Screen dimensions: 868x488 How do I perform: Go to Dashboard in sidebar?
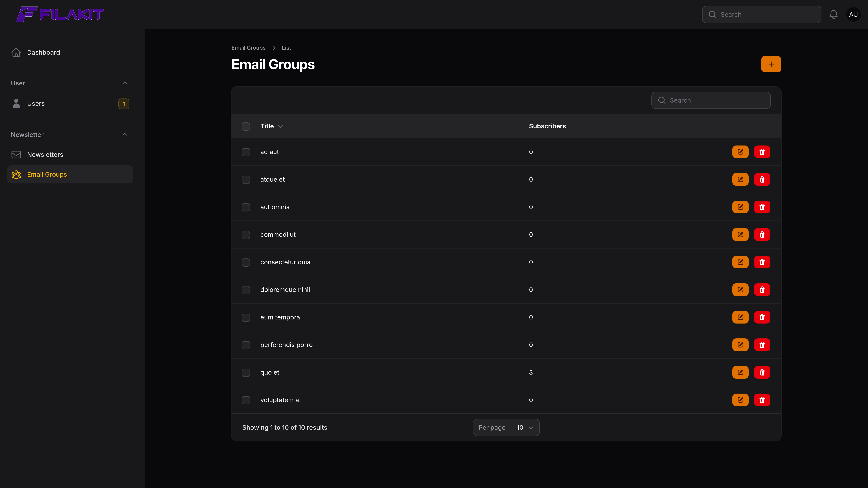70,53
